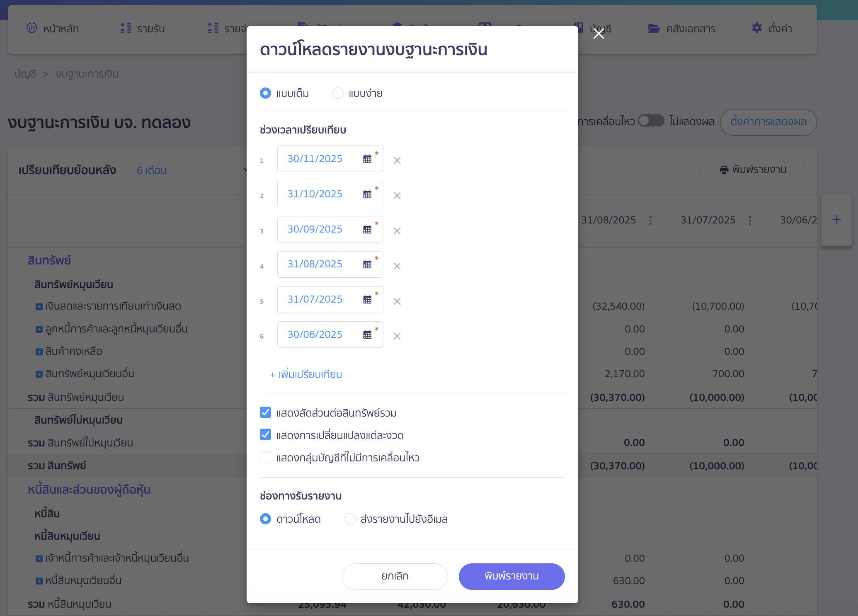The image size is (858, 616).
Task: Uncheck แสดงสัดส่วนต่อสินทรัพย์รวม option
Action: [265, 412]
